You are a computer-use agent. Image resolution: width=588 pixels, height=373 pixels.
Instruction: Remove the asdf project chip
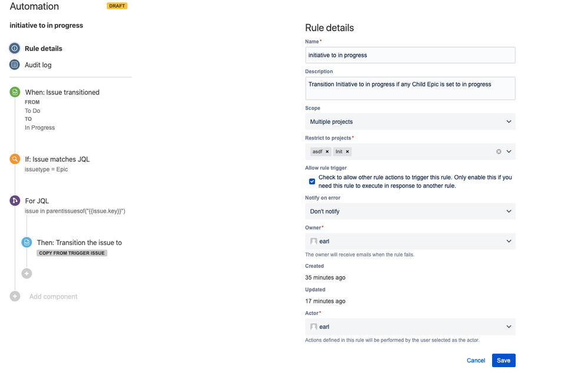pos(327,151)
